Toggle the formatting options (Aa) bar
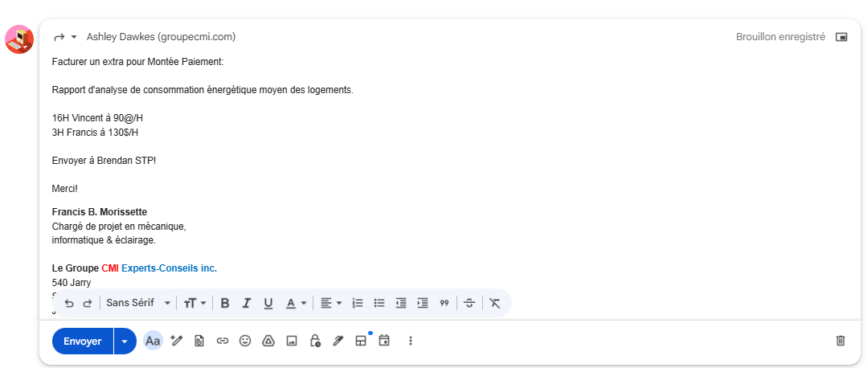868x368 pixels. click(153, 341)
